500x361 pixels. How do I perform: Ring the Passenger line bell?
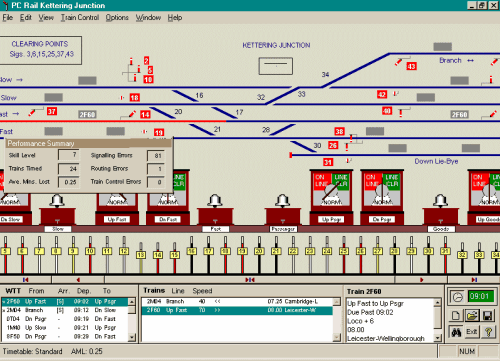tap(282, 201)
